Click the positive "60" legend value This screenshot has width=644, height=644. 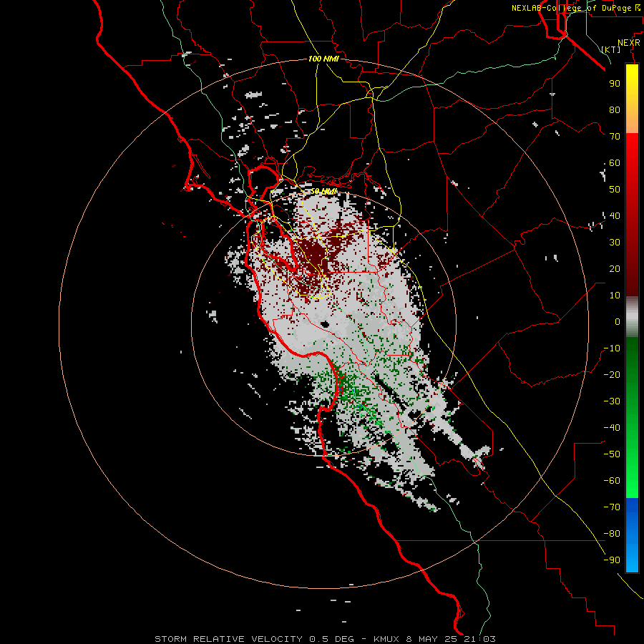tap(615, 162)
